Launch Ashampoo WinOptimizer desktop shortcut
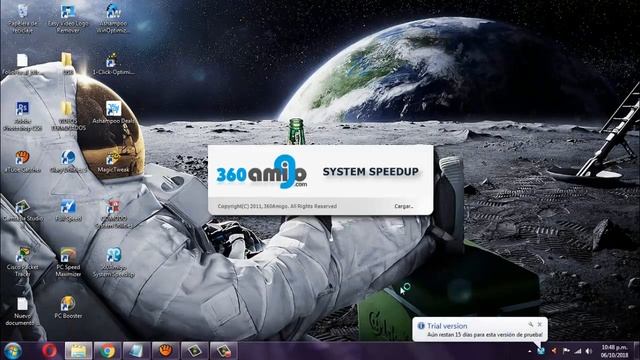The image size is (640, 360). click(x=113, y=19)
